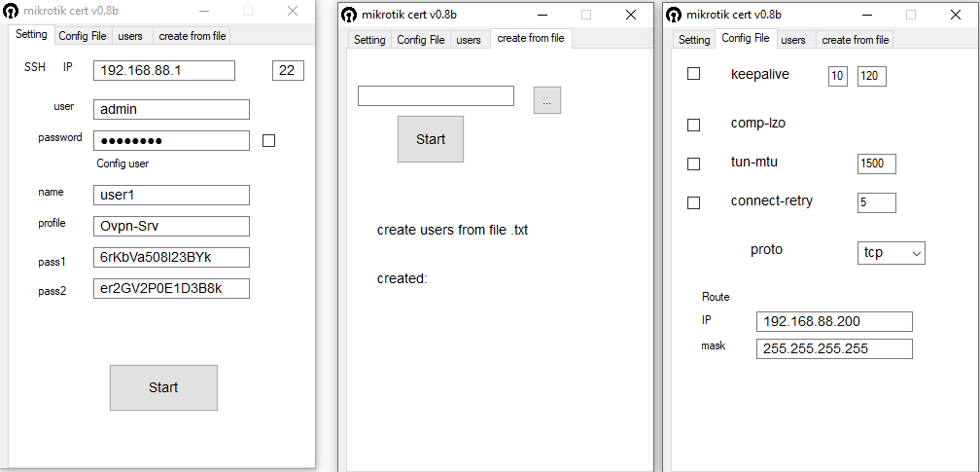Screen dimensions: 980x472
Task: Enable the connect-retry checkbox
Action: click(x=694, y=202)
